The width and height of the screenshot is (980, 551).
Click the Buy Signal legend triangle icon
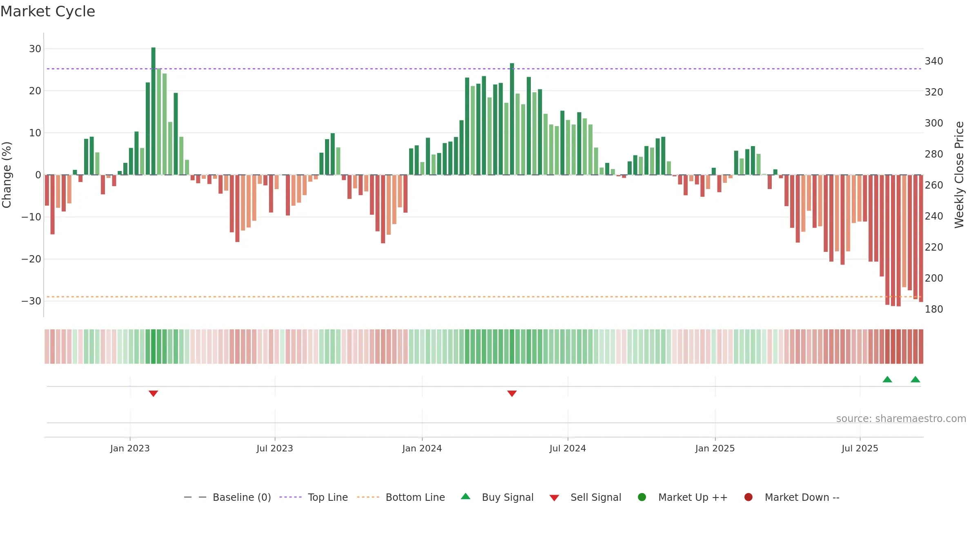(465, 496)
